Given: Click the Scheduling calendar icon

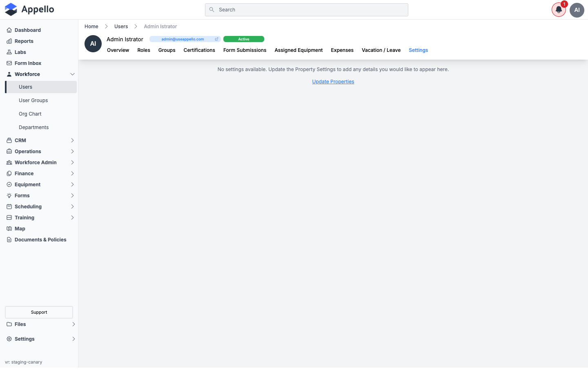Looking at the screenshot, I should coord(9,207).
